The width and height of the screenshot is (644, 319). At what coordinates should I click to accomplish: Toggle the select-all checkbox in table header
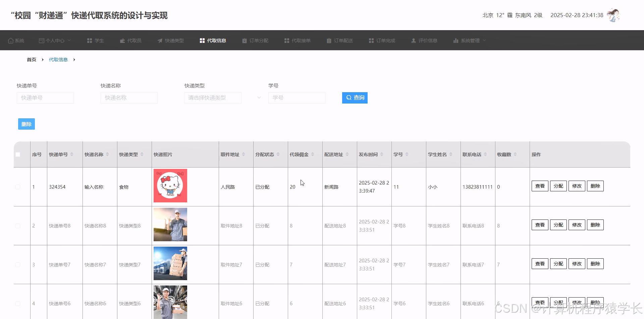pyautogui.click(x=18, y=154)
